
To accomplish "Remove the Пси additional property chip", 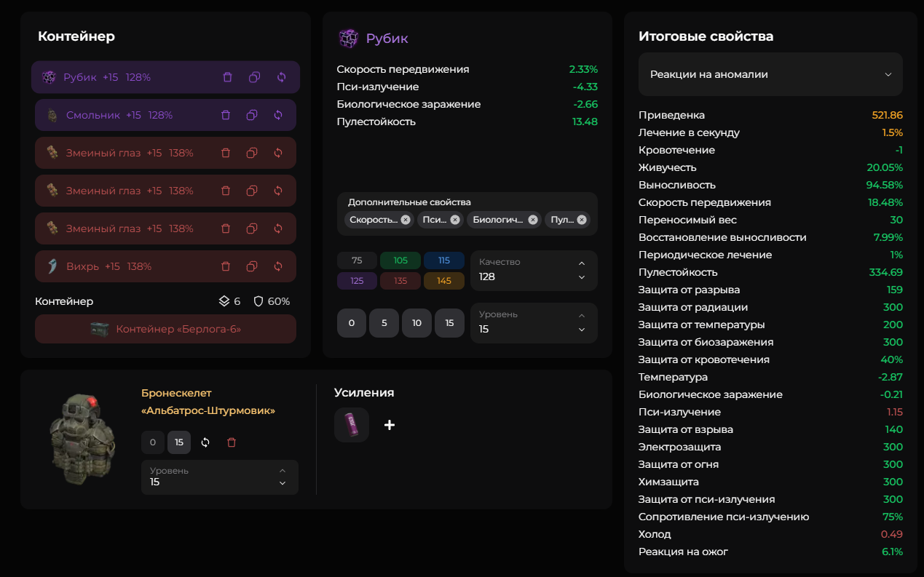I will click(455, 220).
